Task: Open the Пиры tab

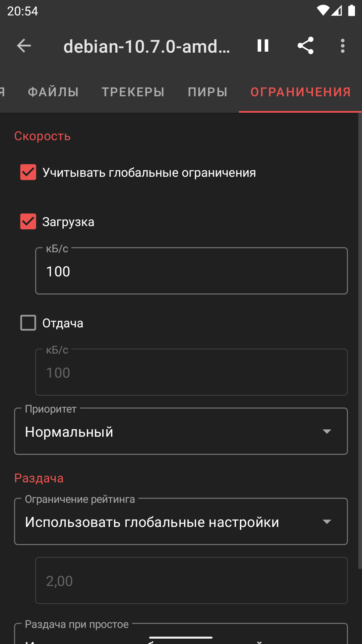Action: 208,92
